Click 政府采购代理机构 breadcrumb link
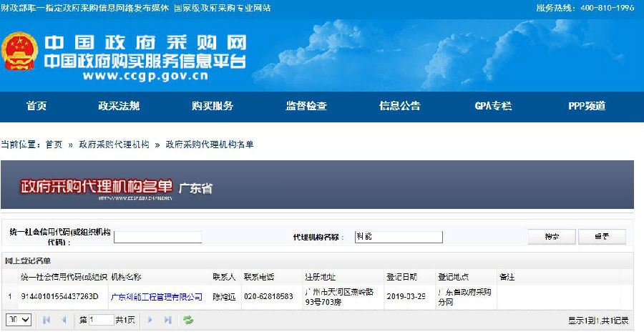 [114, 145]
